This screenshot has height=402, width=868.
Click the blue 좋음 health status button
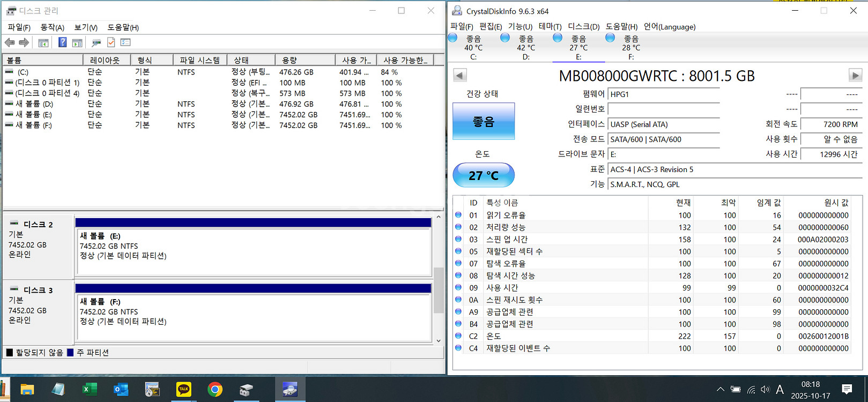click(483, 122)
